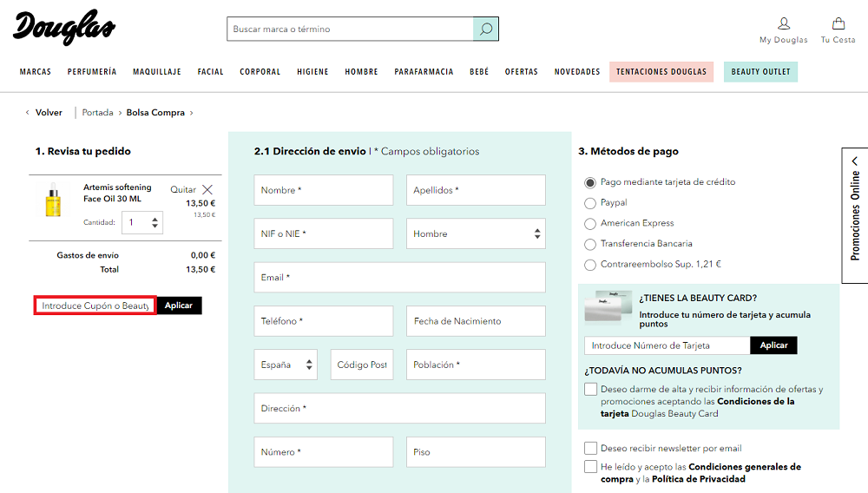Apply the coupon with Aplicar button

(179, 306)
